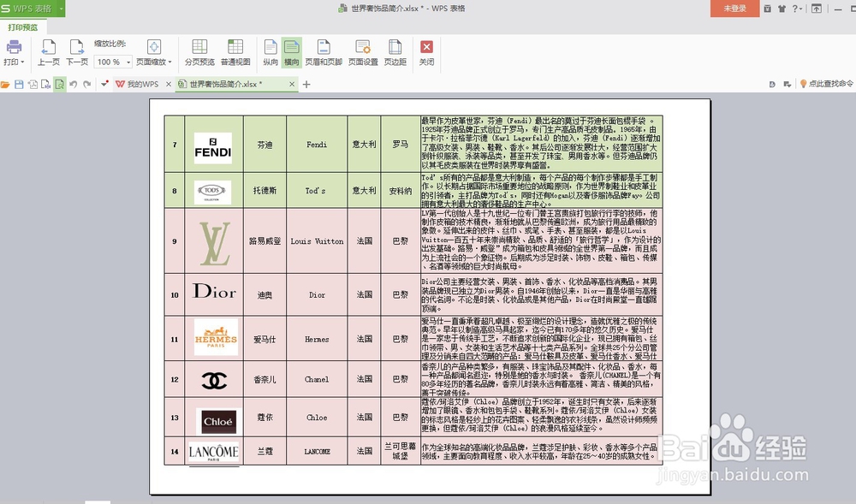Screen dimensions: 856x504
Task: Switch to 普通视图 normal view
Action: (x=235, y=53)
